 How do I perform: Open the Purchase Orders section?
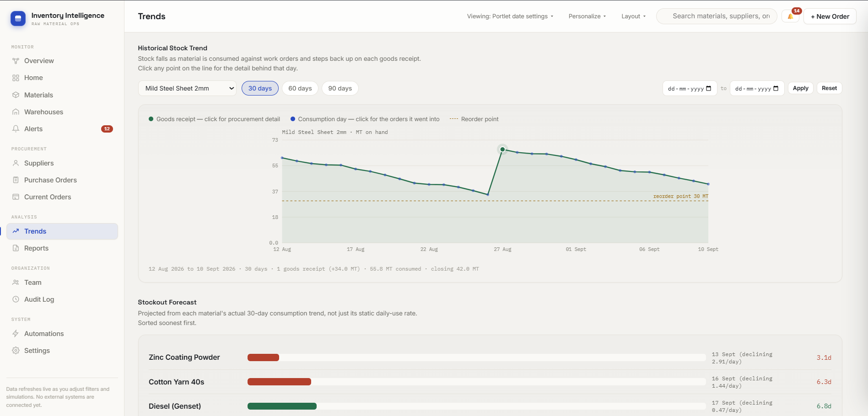[62, 180]
